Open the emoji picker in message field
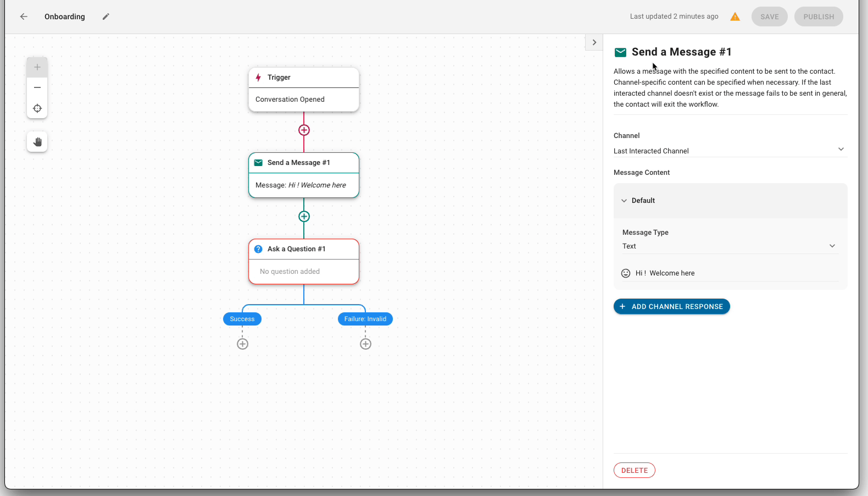 tap(626, 273)
